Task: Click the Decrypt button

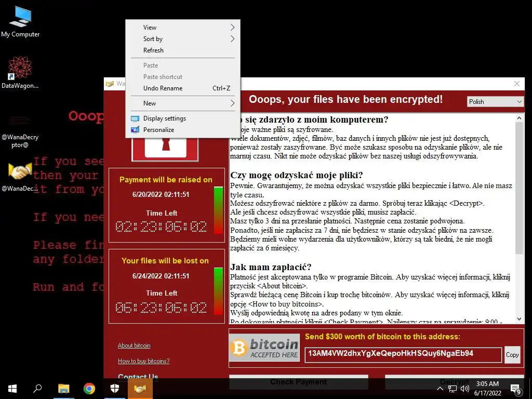Action: [x=454, y=382]
